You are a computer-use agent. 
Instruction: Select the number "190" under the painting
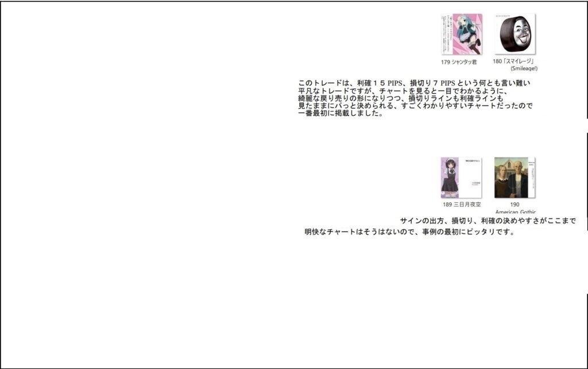pos(514,205)
